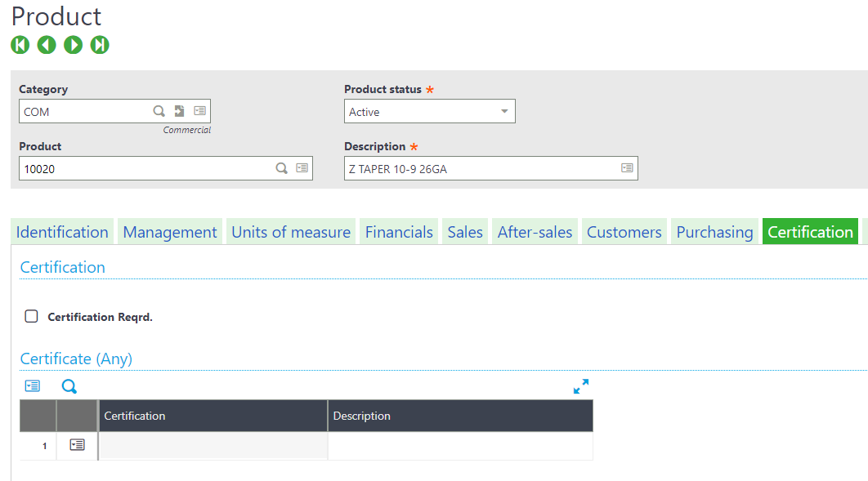Click the Category jump-to arrow icon
The image size is (868, 481).
(180, 111)
